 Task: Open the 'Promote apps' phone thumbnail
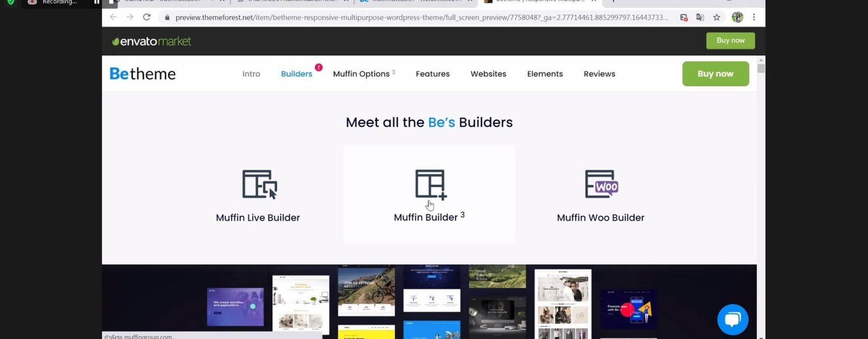point(628,310)
